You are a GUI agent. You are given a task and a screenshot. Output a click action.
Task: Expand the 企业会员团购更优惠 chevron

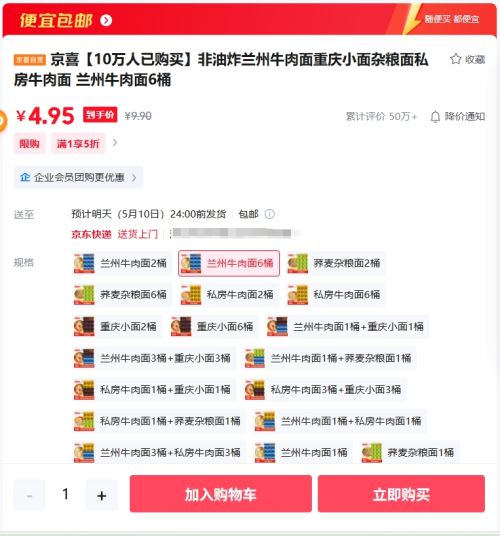[x=134, y=177]
